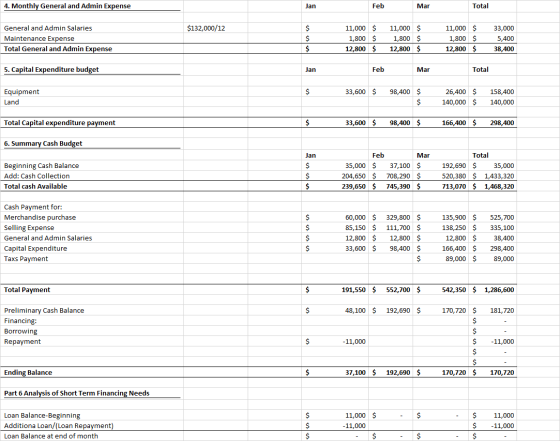
Task: Select the '4. Monthly General and Admin Expense' heading
Action: click(68, 6)
